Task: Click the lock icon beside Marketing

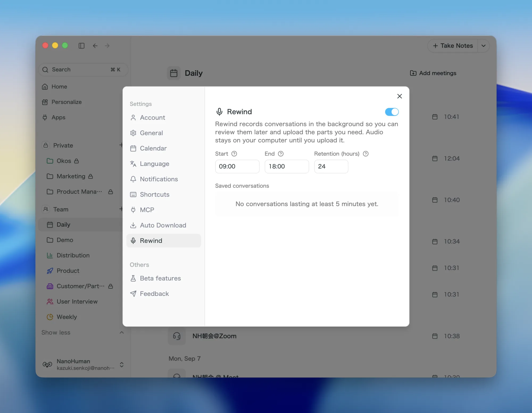Action: [90, 176]
